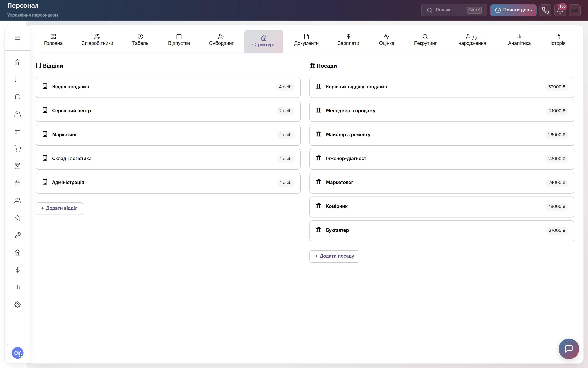
Task: Switch to the Головна tab
Action: pyautogui.click(x=53, y=40)
